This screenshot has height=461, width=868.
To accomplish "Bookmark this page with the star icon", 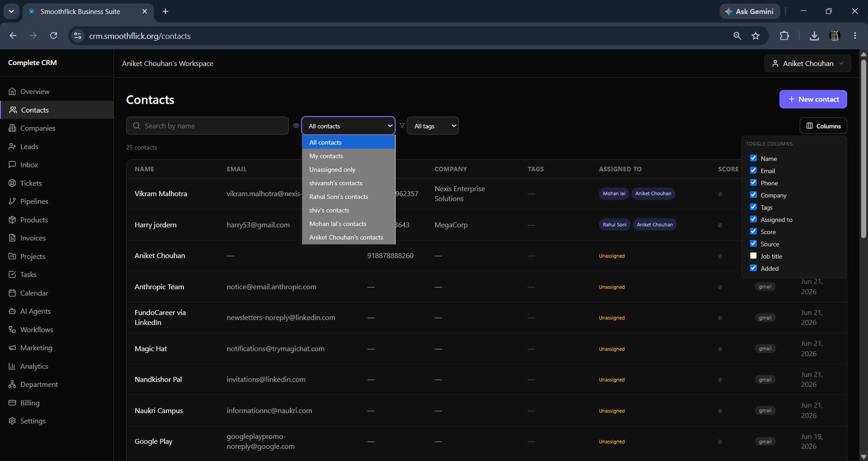I will point(755,36).
